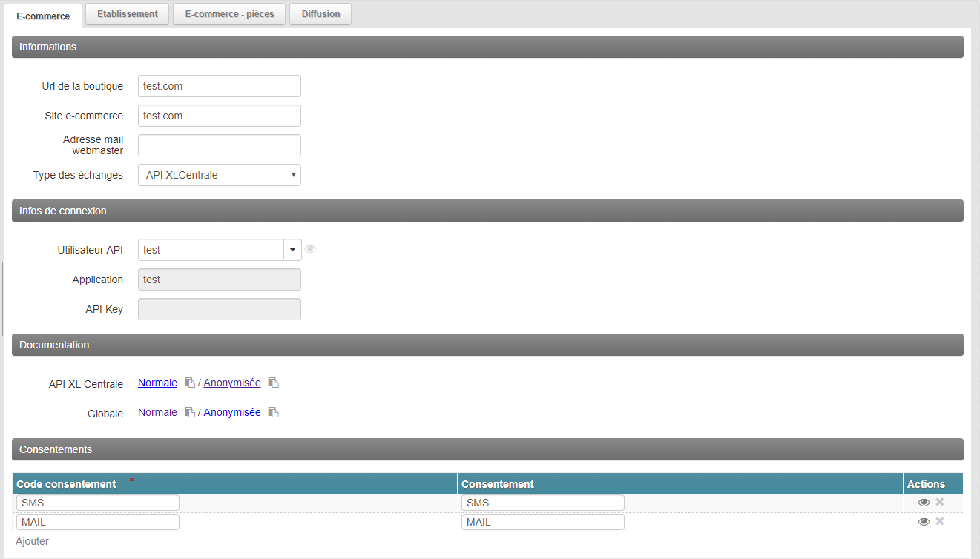This screenshot has height=559, width=980.
Task: Click the Actions column header
Action: point(933,483)
